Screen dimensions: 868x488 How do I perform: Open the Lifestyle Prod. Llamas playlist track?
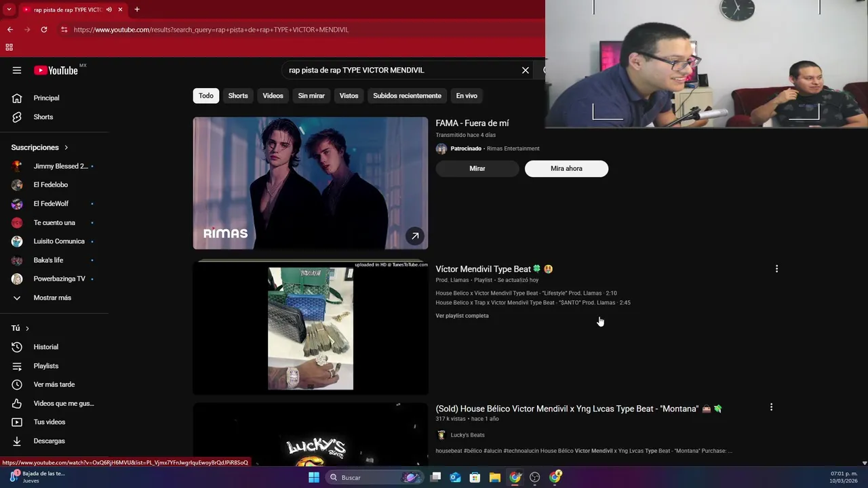[526, 293]
